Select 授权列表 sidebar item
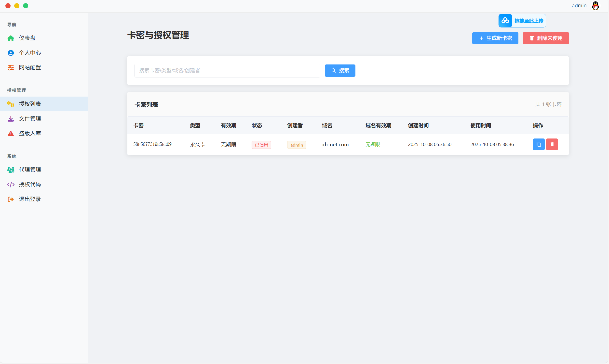609x364 pixels. coord(30,104)
